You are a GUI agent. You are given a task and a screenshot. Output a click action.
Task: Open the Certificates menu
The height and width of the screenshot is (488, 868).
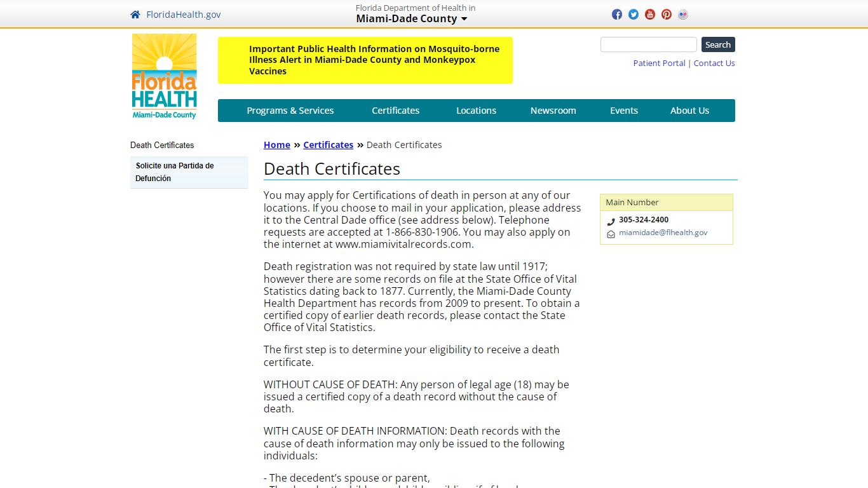tap(396, 111)
